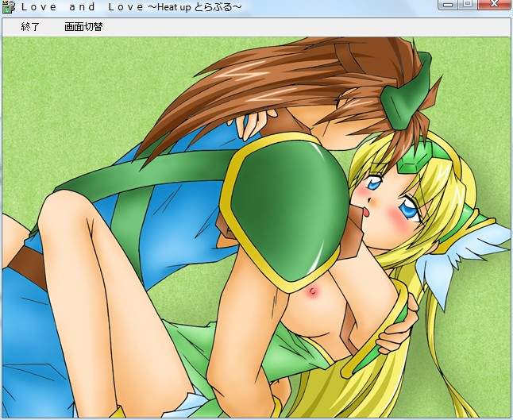Viewport: 513px width, 420px height.
Task: Close the Love and Love window
Action: pyautogui.click(x=495, y=5)
